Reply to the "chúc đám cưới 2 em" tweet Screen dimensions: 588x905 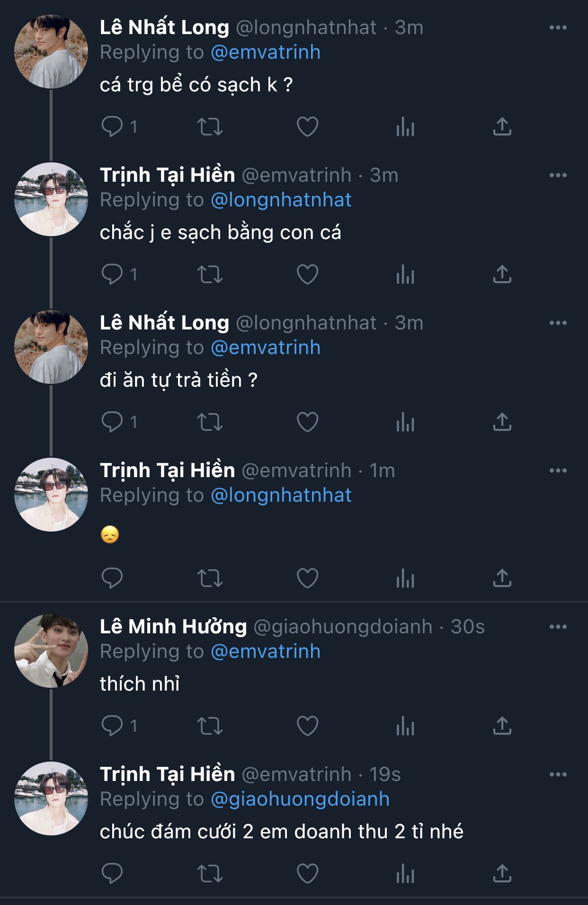[x=112, y=874]
